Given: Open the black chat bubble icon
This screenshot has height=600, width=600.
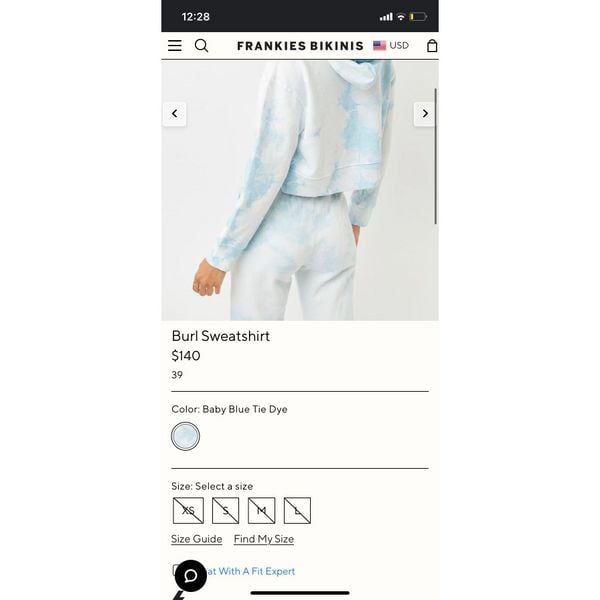Looking at the screenshot, I should coord(191,576).
